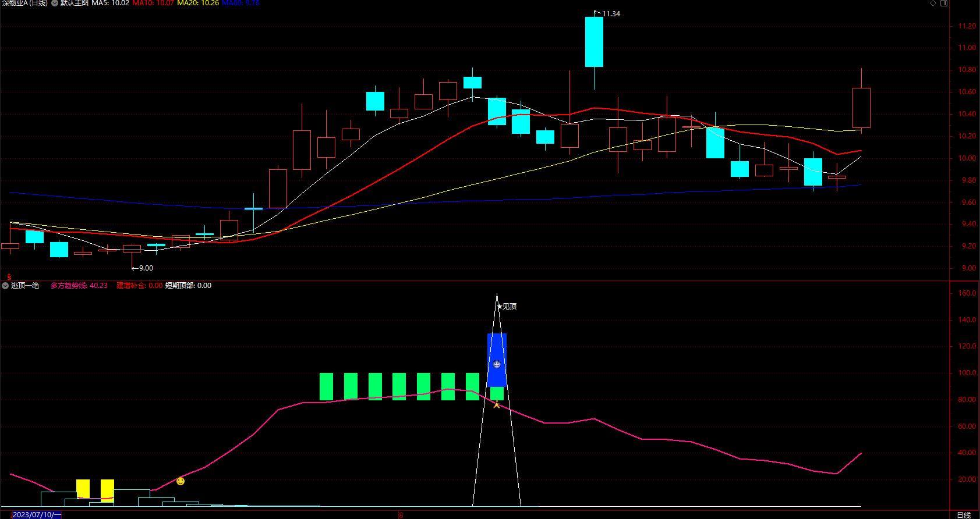Click the small red $ marker at chart bottom-left

[x=9, y=277]
